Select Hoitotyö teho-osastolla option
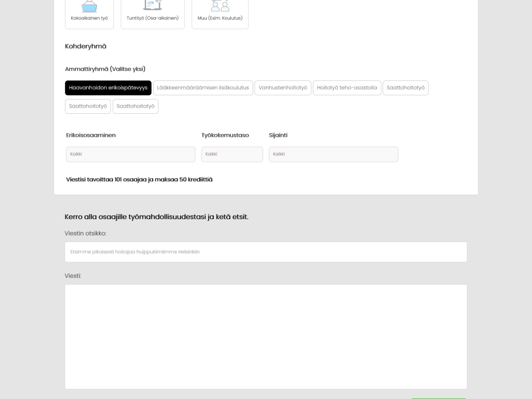This screenshot has height=399, width=532. pos(347,87)
